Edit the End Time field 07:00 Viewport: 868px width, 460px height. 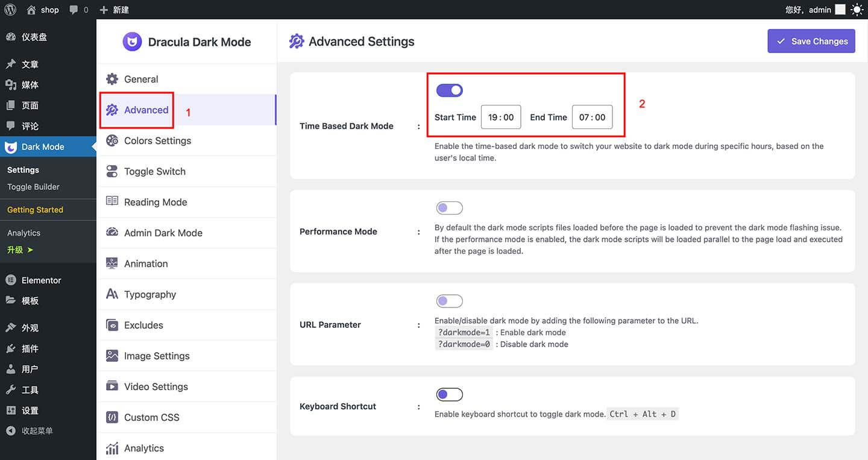point(593,118)
